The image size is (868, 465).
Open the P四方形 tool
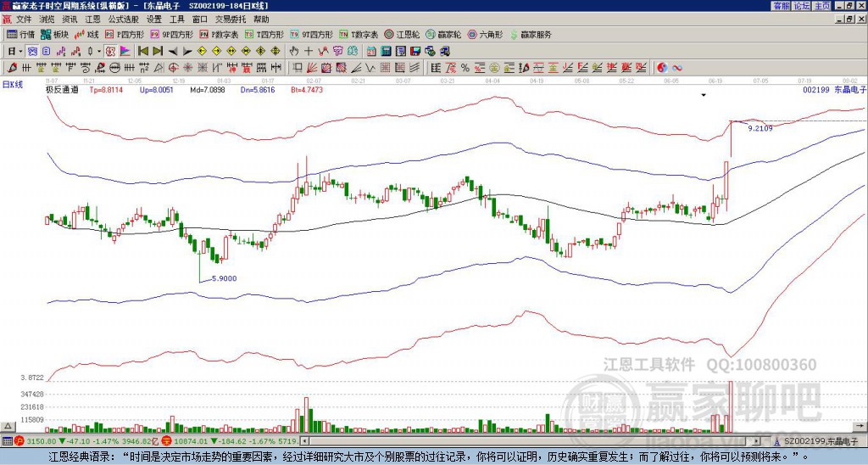[125, 34]
